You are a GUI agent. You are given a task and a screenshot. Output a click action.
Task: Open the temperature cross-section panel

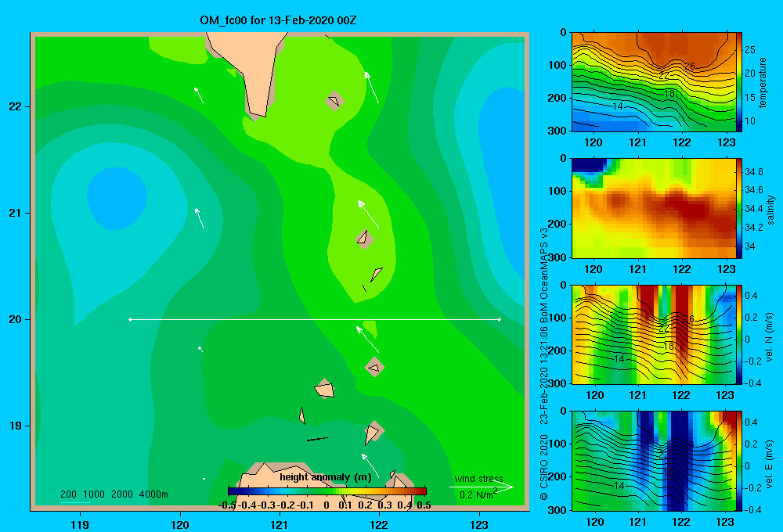point(653,82)
